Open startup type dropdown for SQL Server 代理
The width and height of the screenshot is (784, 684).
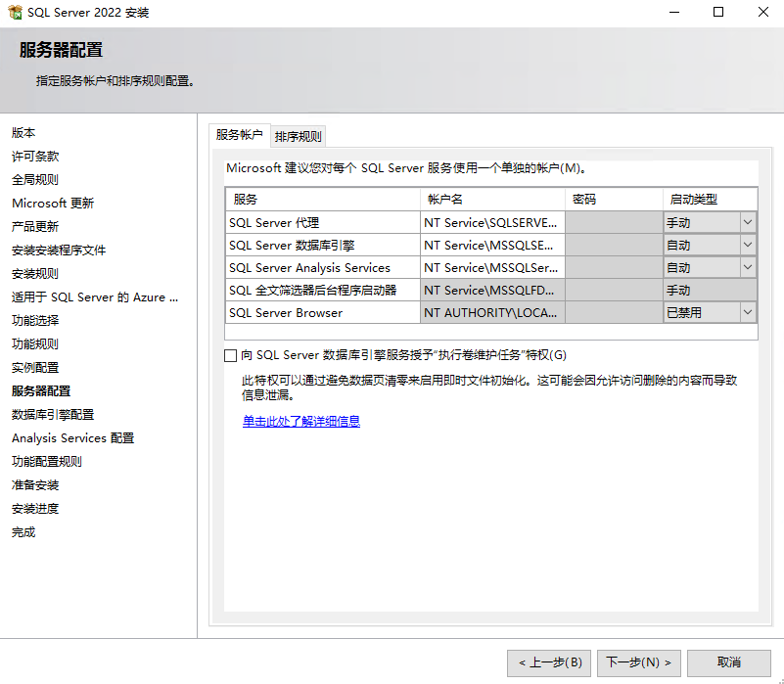748,222
